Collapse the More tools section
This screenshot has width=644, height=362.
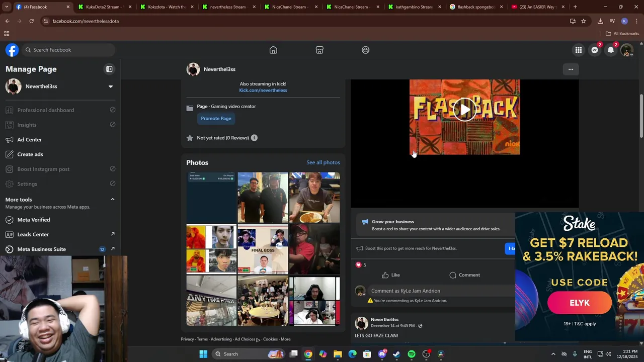coord(113,200)
